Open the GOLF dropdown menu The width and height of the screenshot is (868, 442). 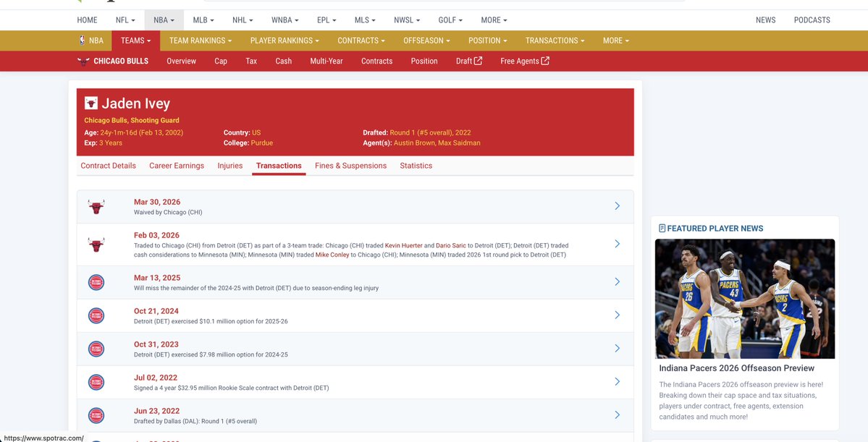pyautogui.click(x=450, y=20)
